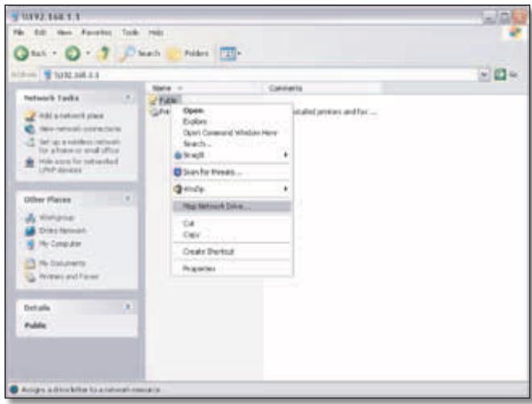Viewport: 532px width, 404px height.
Task: Open the Help menu
Action: pyautogui.click(x=156, y=32)
